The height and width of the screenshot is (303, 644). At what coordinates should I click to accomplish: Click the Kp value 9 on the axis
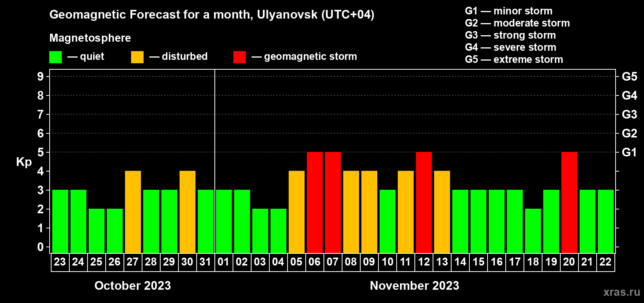tap(41, 77)
